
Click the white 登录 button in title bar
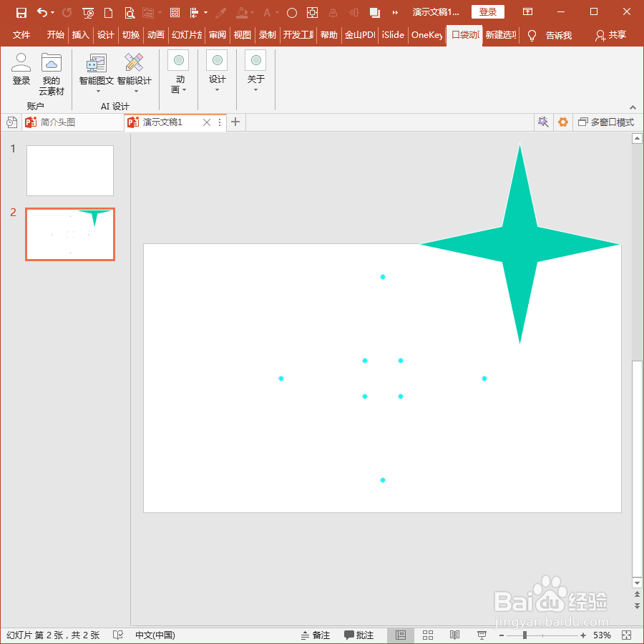[x=488, y=12]
